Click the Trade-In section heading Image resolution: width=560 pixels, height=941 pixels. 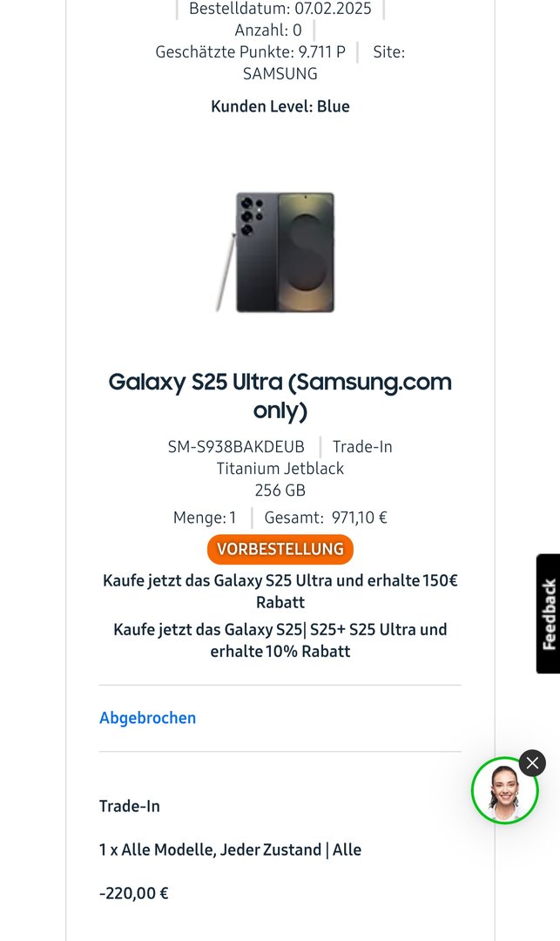tap(130, 806)
